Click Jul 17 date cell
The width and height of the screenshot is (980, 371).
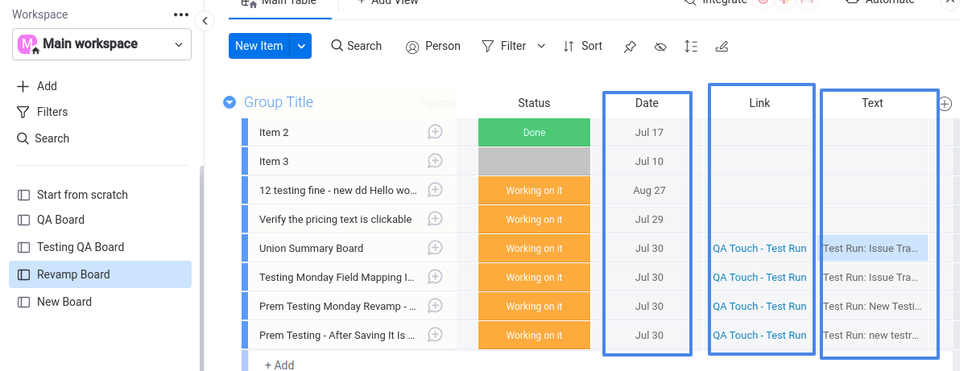pos(649,133)
